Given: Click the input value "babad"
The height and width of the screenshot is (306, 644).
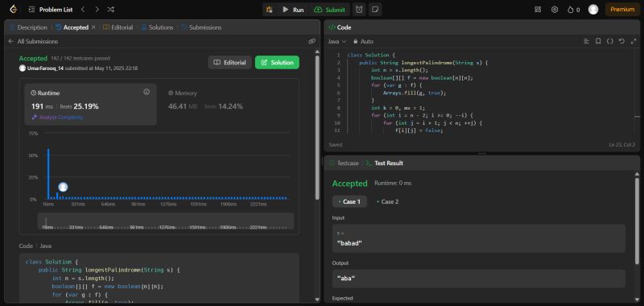Looking at the screenshot, I should click(x=349, y=243).
